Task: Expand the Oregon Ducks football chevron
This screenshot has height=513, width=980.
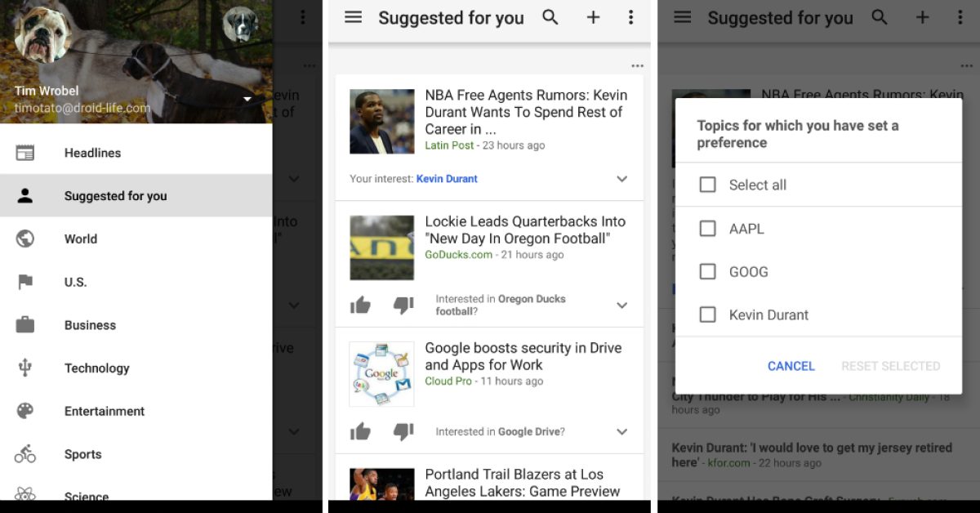Action: click(x=622, y=305)
